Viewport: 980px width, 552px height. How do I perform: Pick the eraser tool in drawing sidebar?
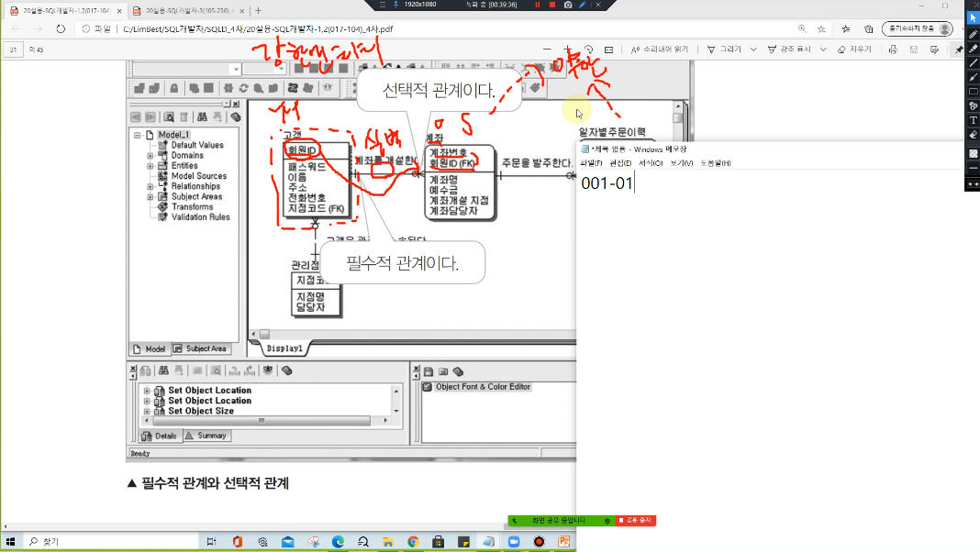[973, 135]
